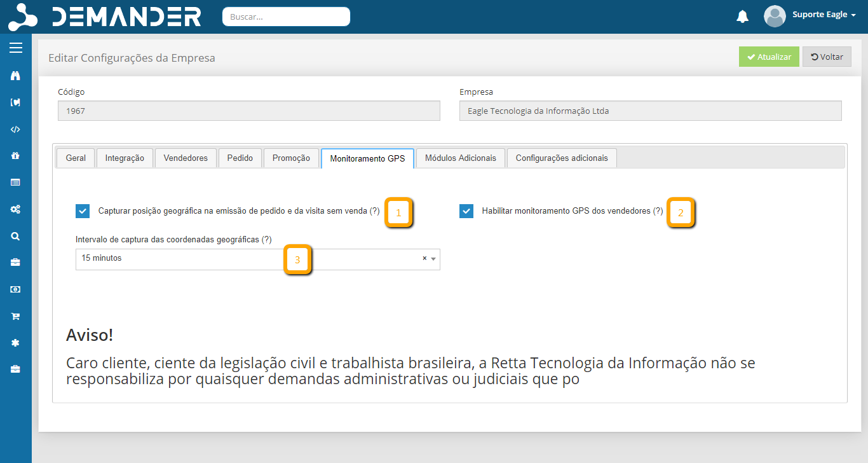Click the binoculars icon in the sidebar
This screenshot has width=868, height=463.
click(x=16, y=76)
